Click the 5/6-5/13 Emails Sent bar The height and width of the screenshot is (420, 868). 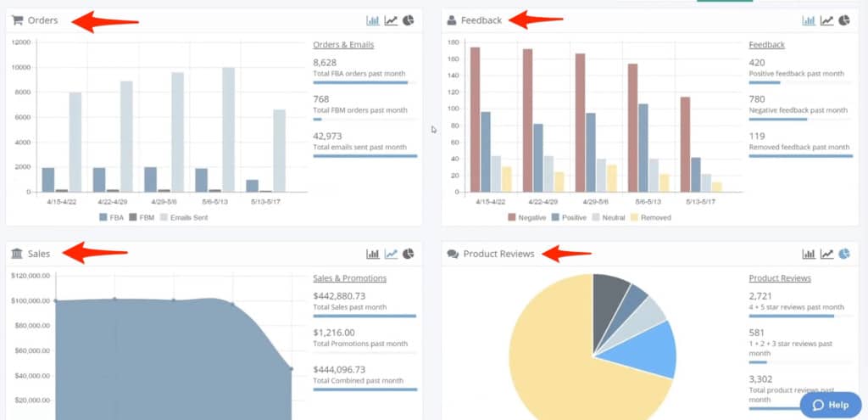[x=229, y=130]
